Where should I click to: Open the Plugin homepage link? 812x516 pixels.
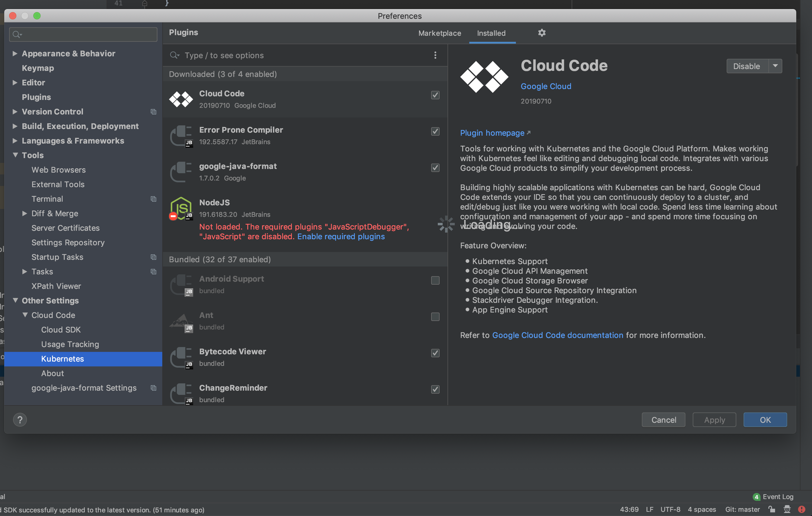492,133
